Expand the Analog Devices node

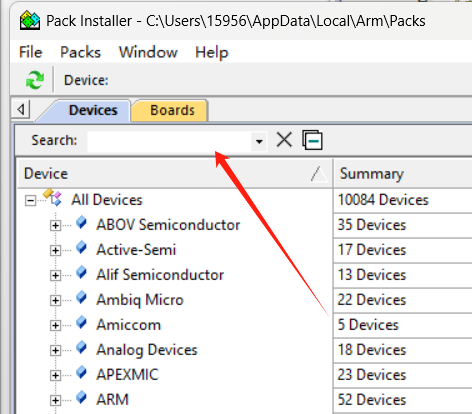click(x=55, y=351)
